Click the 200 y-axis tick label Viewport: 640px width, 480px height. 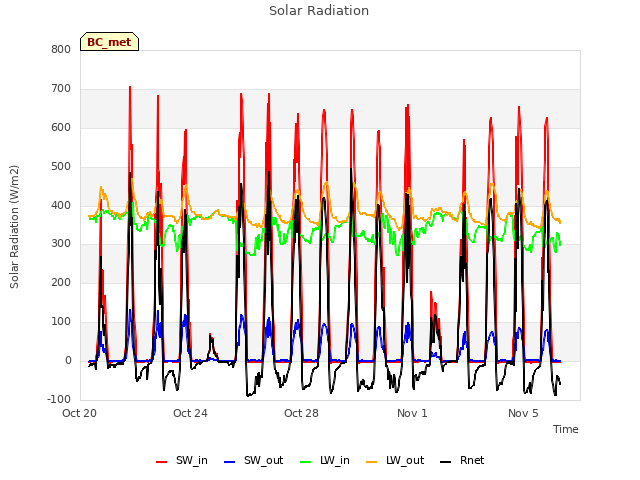pos(61,282)
